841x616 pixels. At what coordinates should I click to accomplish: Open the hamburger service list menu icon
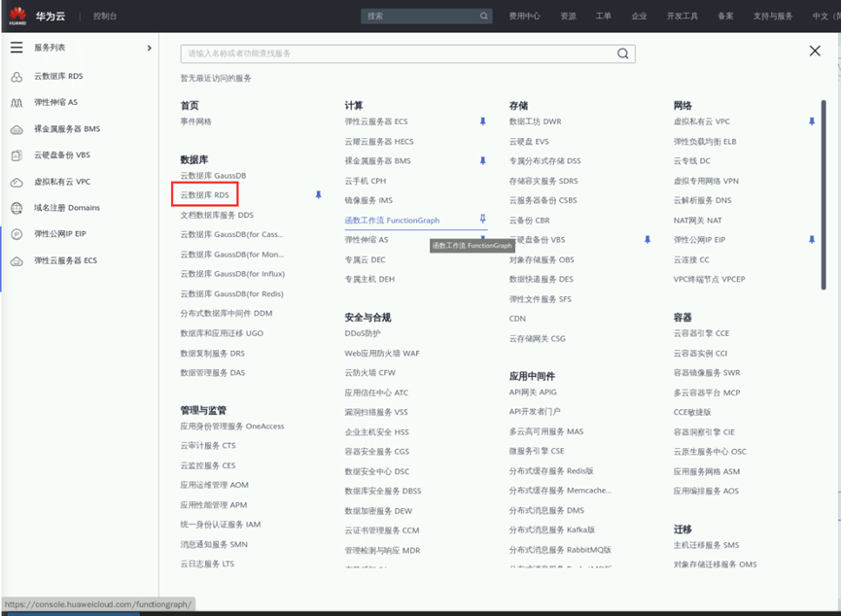pos(17,48)
